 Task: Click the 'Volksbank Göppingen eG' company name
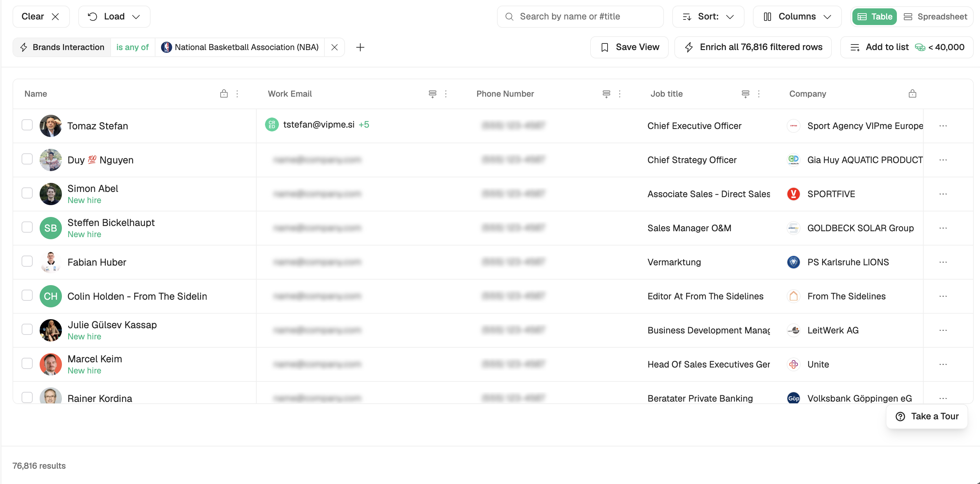point(859,398)
